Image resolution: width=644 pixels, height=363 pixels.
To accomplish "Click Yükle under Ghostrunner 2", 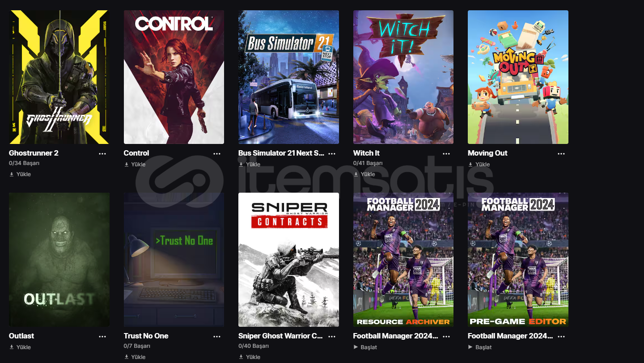I will [x=20, y=174].
